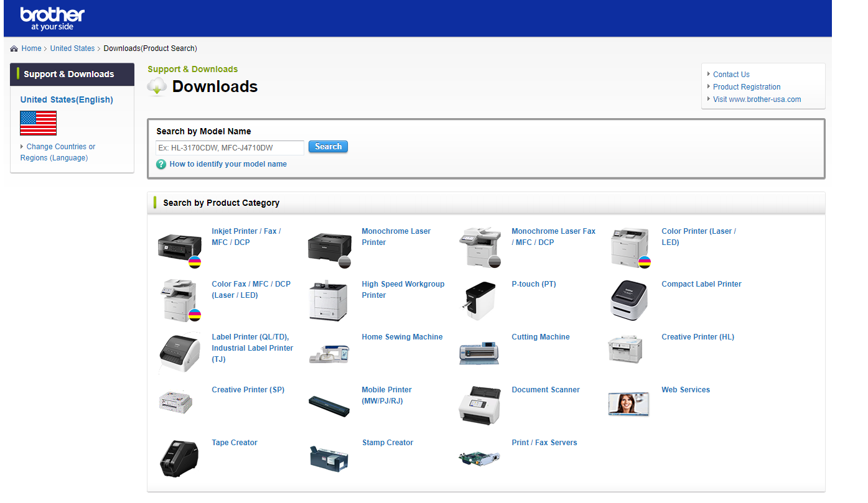Click the Web Services image
Image resolution: width=868 pixels, height=503 pixels.
[630, 404]
